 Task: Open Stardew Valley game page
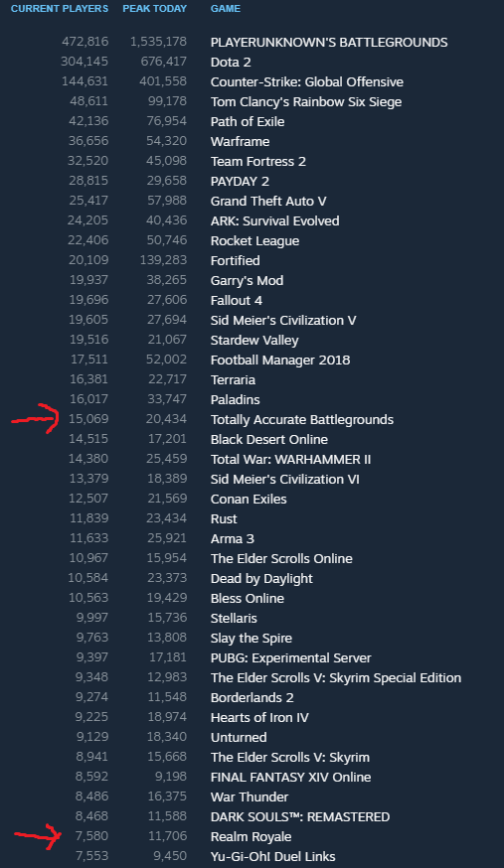click(254, 341)
